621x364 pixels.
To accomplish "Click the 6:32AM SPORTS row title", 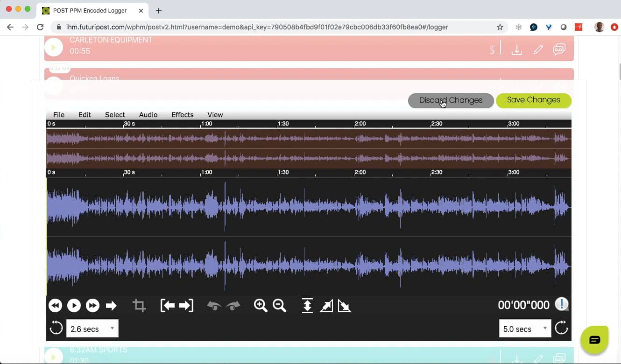I will click(99, 350).
